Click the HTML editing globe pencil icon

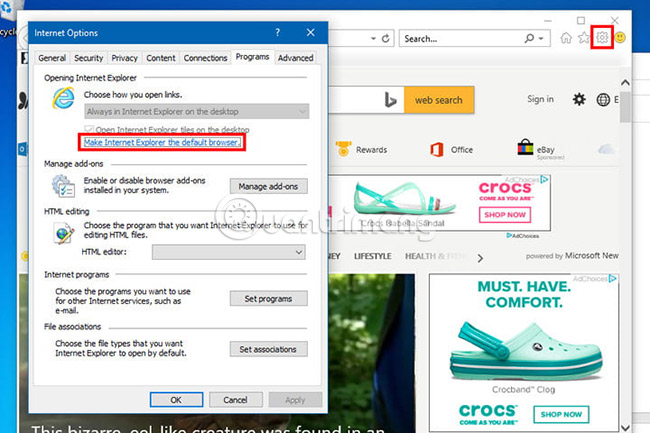click(64, 233)
